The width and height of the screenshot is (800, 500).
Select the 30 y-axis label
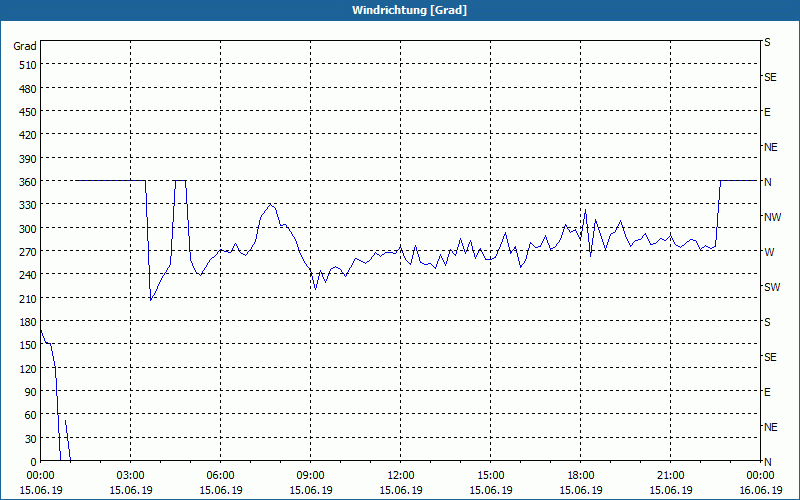[x=31, y=439]
